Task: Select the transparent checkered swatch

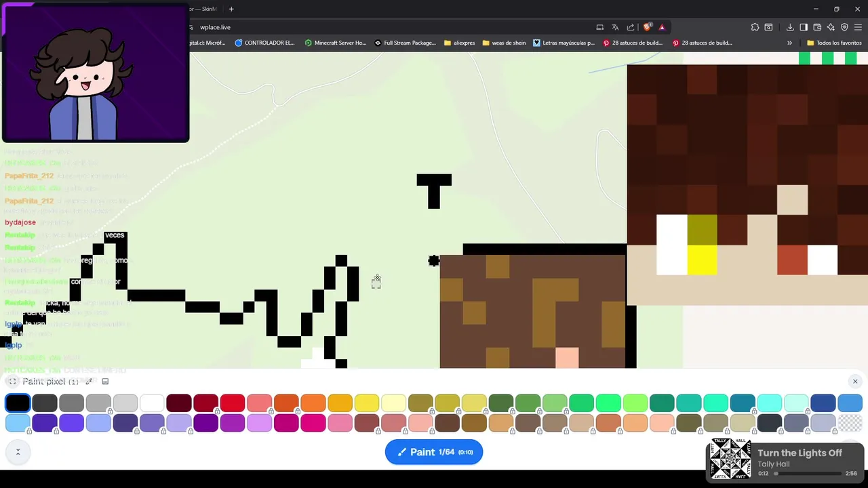Action: click(x=850, y=423)
